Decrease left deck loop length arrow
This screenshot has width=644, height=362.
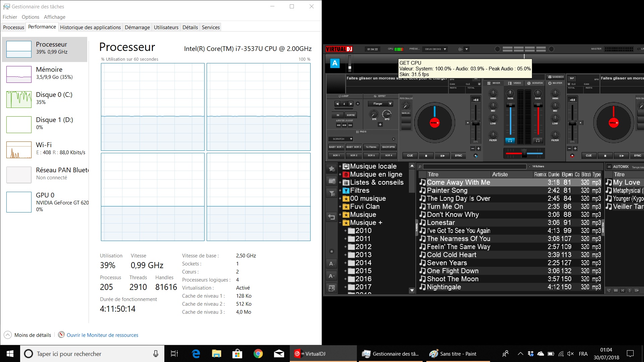pyautogui.click(x=337, y=104)
